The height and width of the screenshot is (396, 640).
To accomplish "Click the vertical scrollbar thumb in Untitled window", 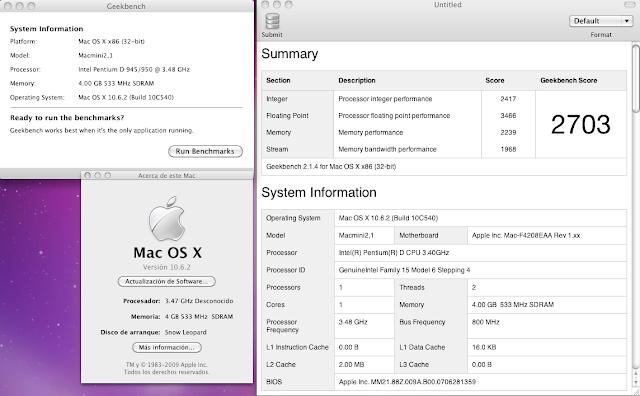I will [x=636, y=78].
